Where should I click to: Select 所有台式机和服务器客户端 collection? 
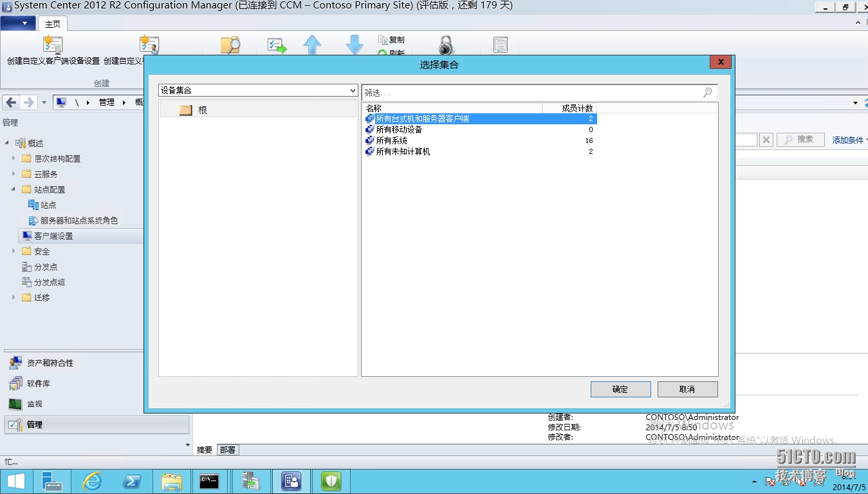tap(480, 119)
